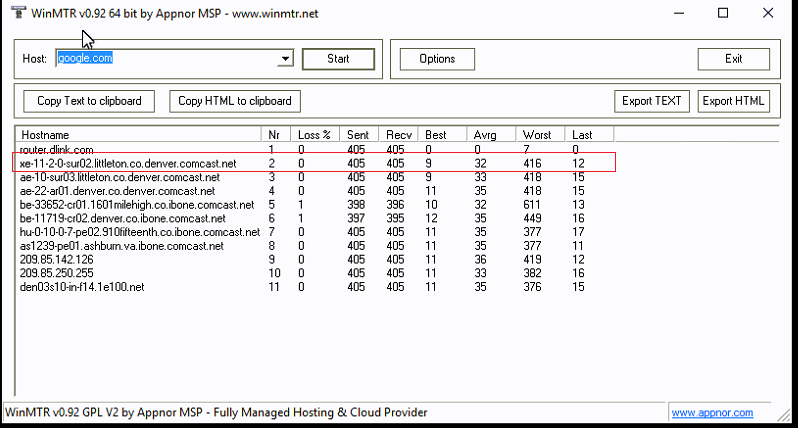Screen dimensions: 798x428
Task: Open the www.appnor.com link
Action: (712, 413)
